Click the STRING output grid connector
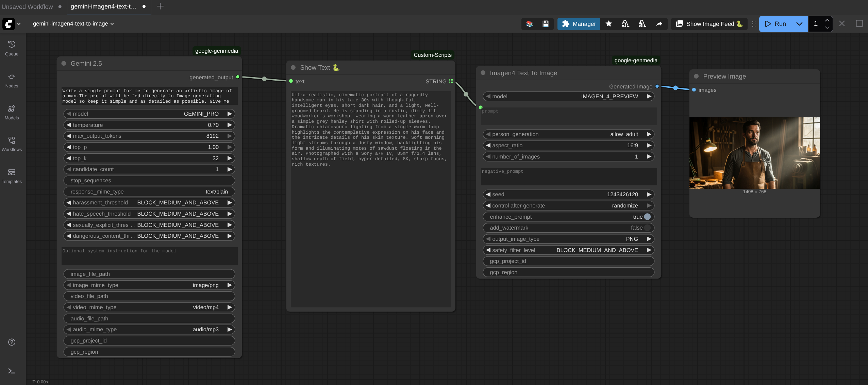This screenshot has width=868, height=385. [451, 81]
